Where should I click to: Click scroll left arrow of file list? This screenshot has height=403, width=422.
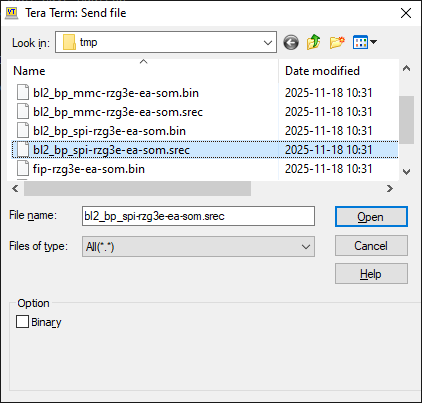[x=15, y=189]
